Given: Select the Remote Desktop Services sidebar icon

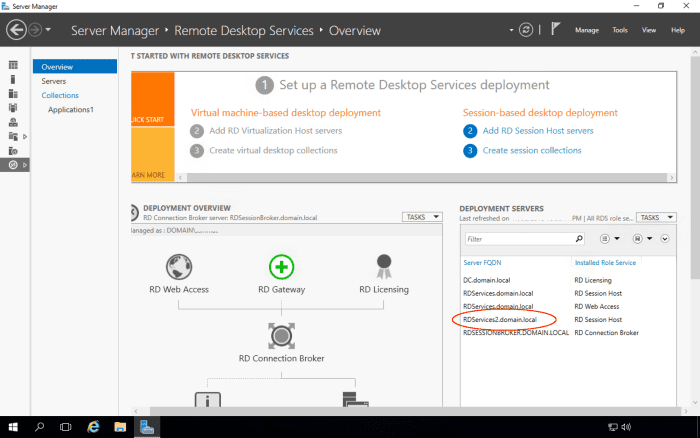Looking at the screenshot, I should 13,165.
